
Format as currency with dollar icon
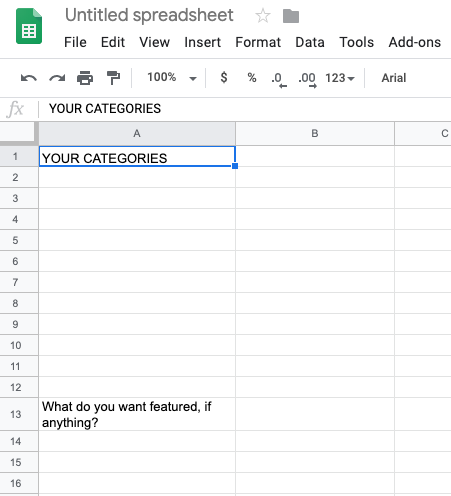point(224,78)
